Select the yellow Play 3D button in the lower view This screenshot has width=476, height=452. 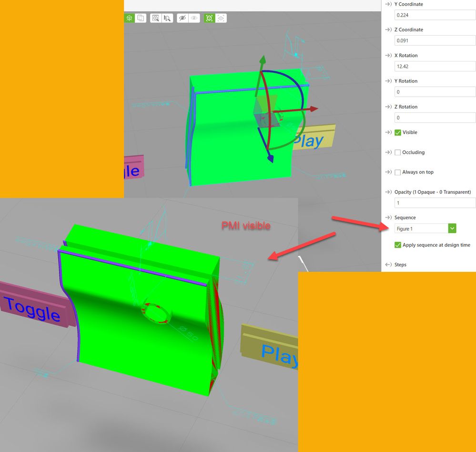[x=270, y=346]
